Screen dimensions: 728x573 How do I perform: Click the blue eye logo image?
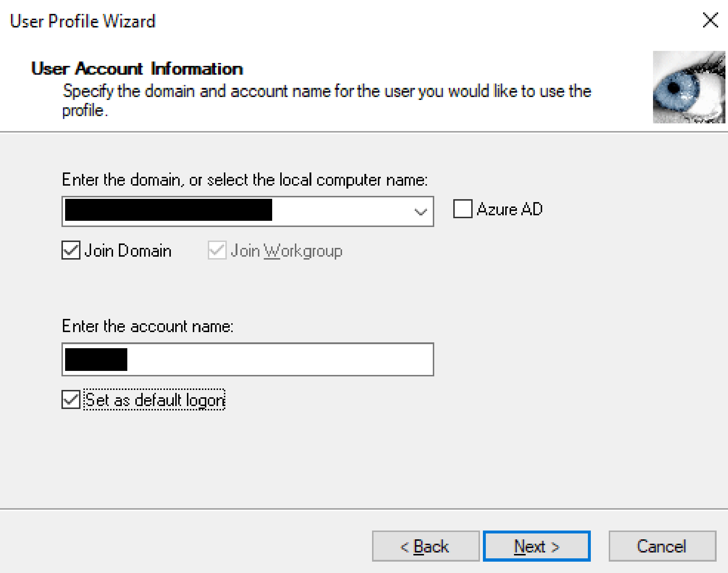(689, 87)
